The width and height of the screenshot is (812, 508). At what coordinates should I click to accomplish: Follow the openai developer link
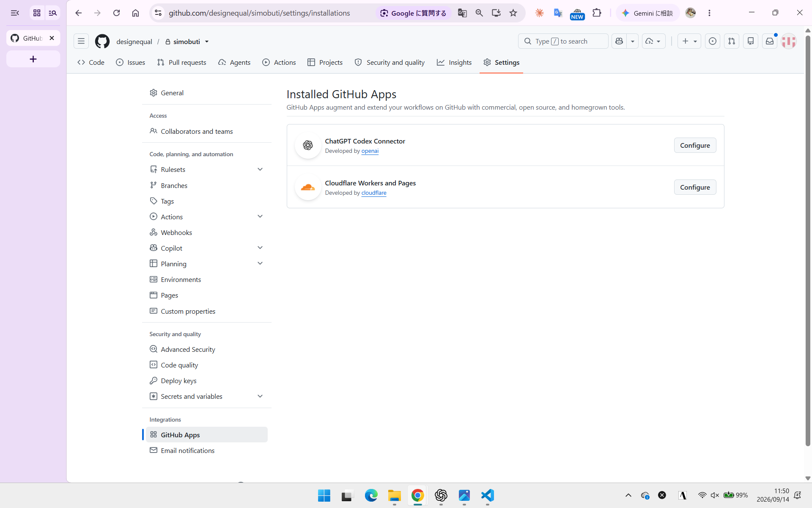pyautogui.click(x=370, y=151)
